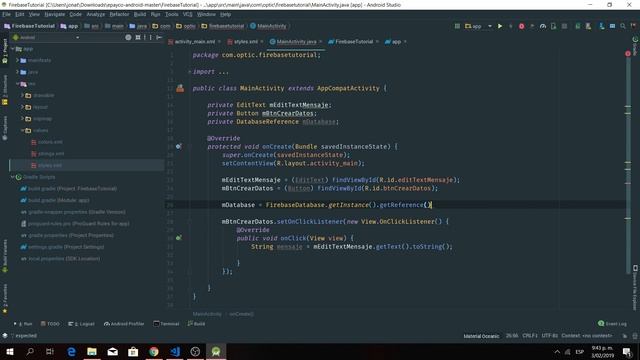Select strings.xml in the project tree

tap(51, 154)
